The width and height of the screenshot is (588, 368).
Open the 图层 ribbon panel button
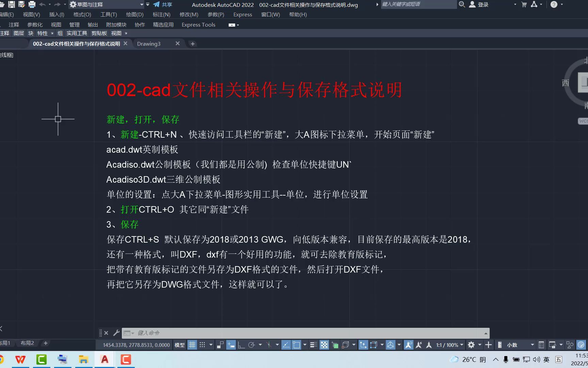[19, 33]
